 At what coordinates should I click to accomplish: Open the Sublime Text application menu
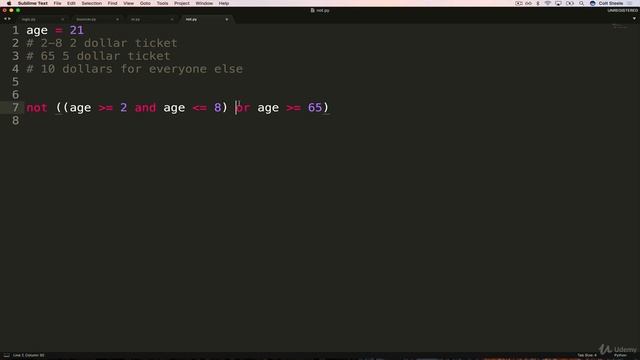pos(33,3)
